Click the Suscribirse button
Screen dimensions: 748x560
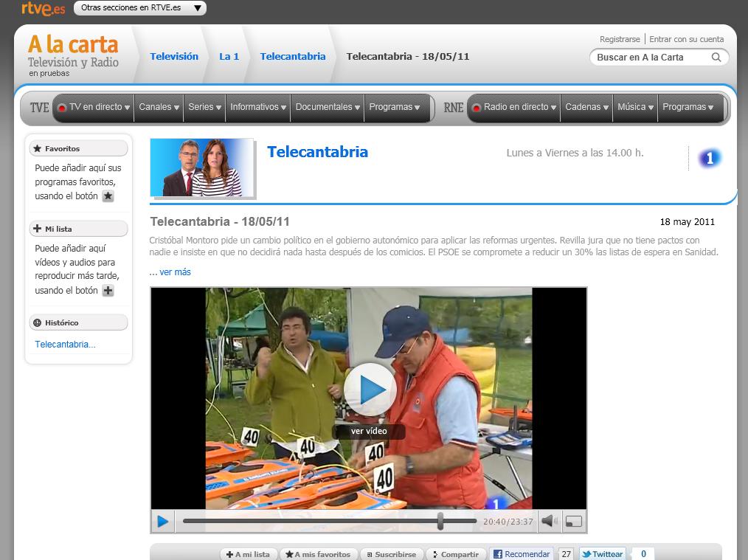391,553
